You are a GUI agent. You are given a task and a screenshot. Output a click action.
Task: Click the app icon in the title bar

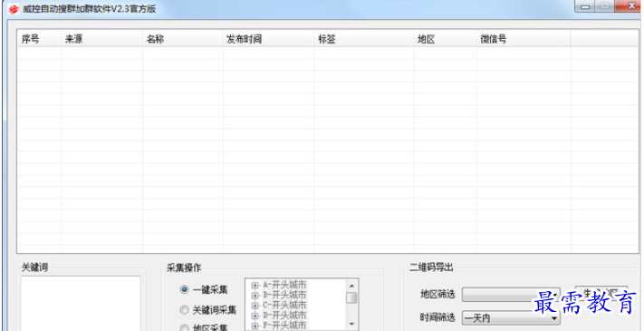(x=14, y=9)
